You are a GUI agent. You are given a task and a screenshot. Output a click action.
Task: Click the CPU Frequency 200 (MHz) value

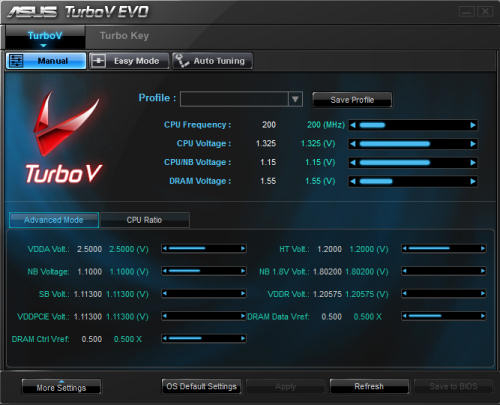tap(326, 125)
